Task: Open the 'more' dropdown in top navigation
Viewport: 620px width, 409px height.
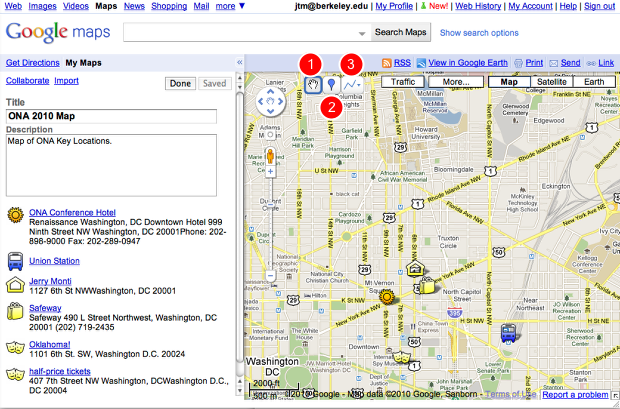Action: (231, 6)
